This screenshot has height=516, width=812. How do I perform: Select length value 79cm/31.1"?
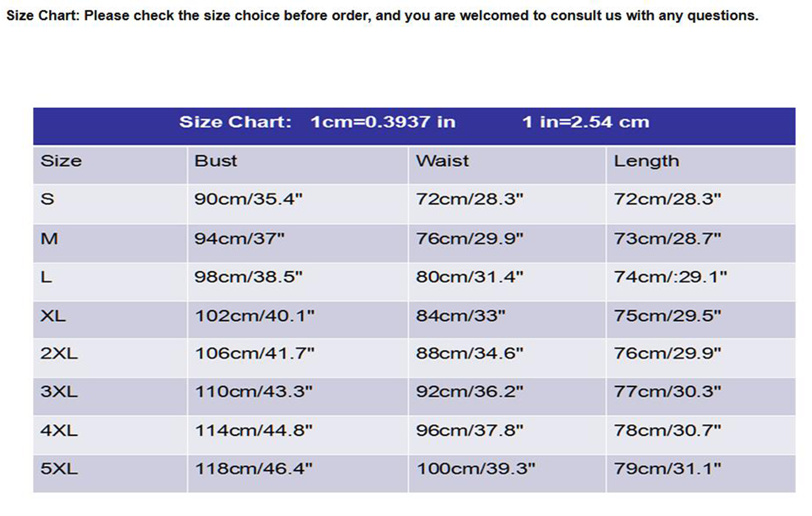[x=667, y=469]
